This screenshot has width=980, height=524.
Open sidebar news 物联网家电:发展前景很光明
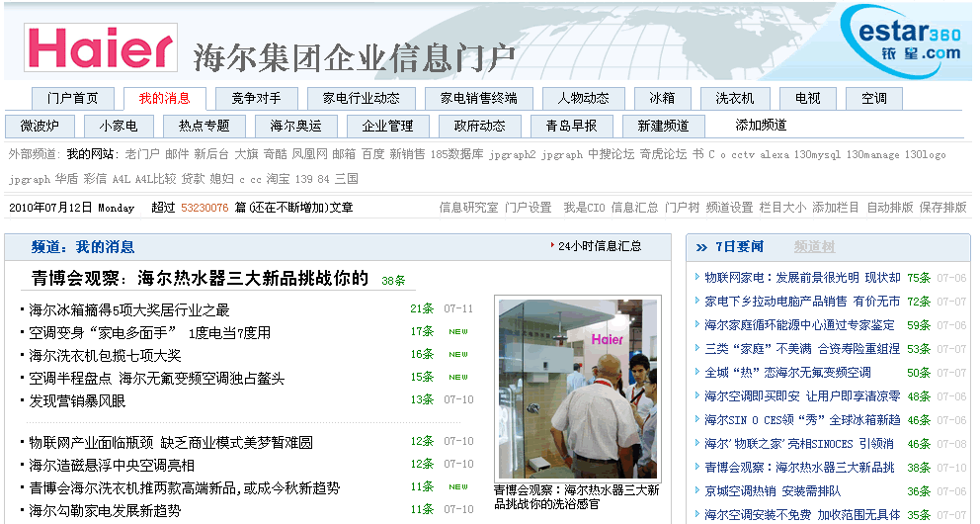point(802,278)
